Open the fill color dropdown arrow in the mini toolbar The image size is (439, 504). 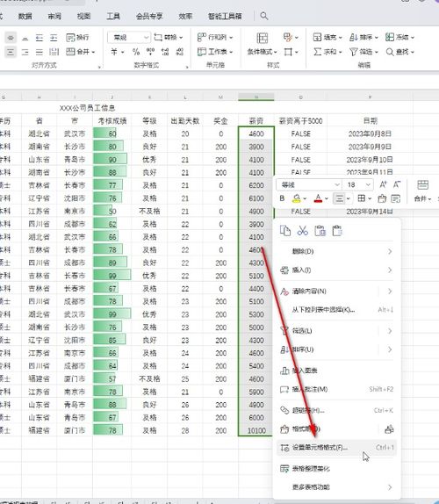click(305, 198)
